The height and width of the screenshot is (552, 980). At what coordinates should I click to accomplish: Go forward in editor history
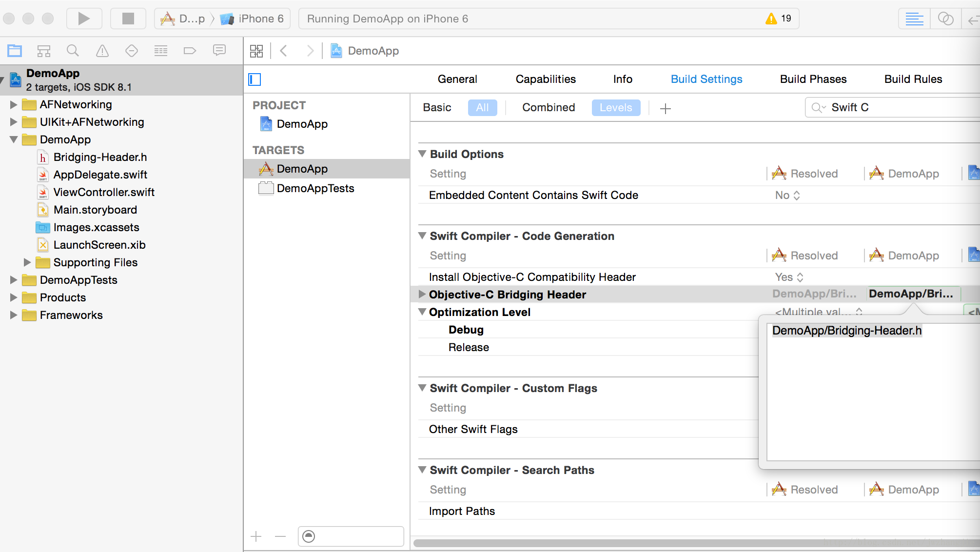(x=310, y=51)
